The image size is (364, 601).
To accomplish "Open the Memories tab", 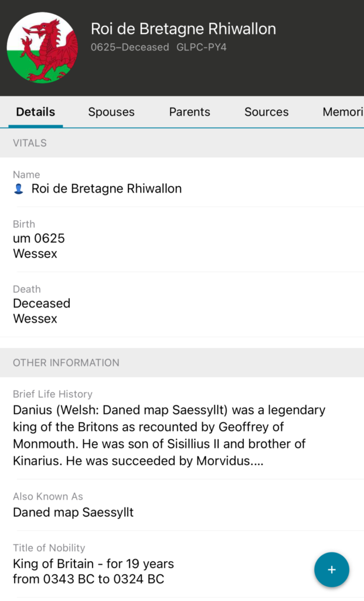I will click(343, 112).
